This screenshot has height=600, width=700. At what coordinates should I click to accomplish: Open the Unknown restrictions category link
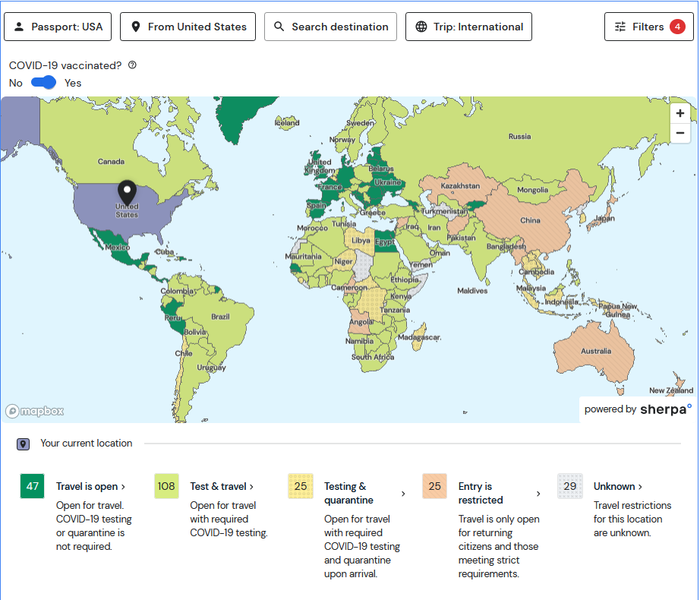tap(618, 486)
